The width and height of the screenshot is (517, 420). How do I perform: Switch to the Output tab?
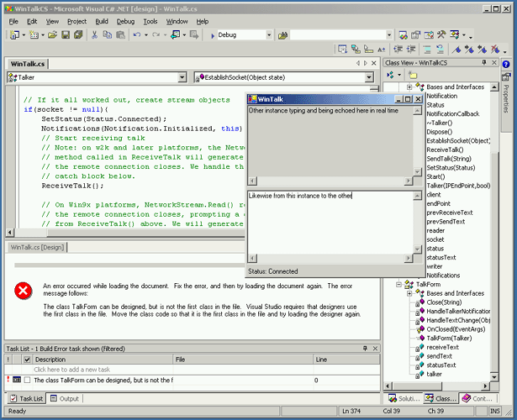pyautogui.click(x=65, y=399)
